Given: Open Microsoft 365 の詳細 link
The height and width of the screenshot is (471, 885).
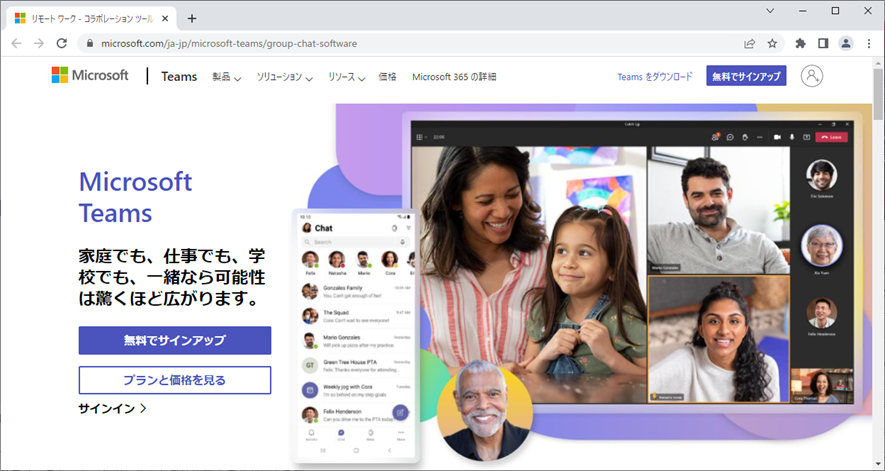Looking at the screenshot, I should 454,77.
